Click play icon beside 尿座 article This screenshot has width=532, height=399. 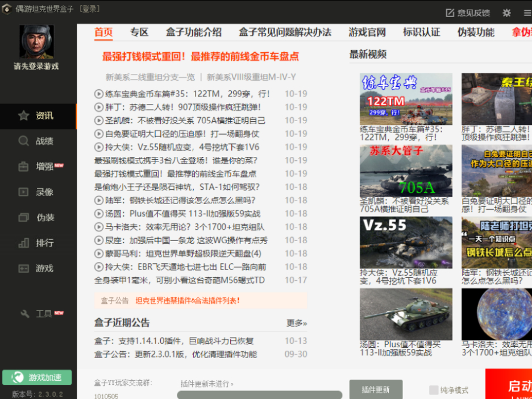[98, 240]
